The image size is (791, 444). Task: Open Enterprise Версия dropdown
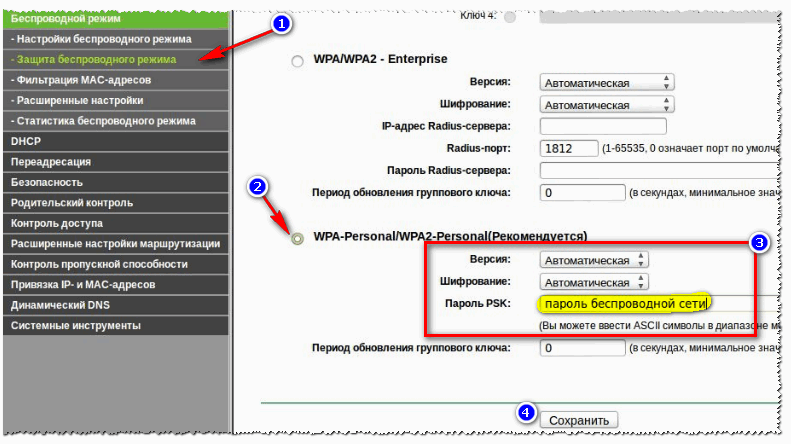(x=607, y=83)
